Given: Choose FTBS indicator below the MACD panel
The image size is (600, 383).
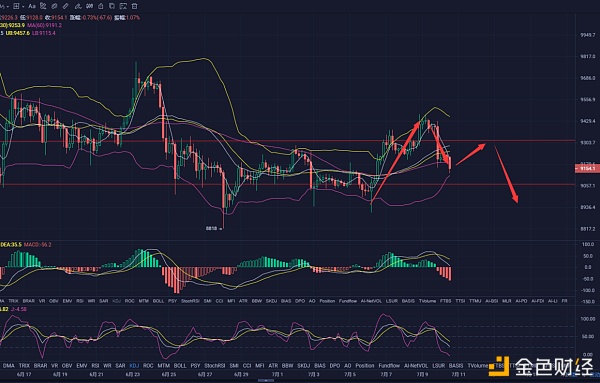Looking at the screenshot, I should [x=445, y=301].
